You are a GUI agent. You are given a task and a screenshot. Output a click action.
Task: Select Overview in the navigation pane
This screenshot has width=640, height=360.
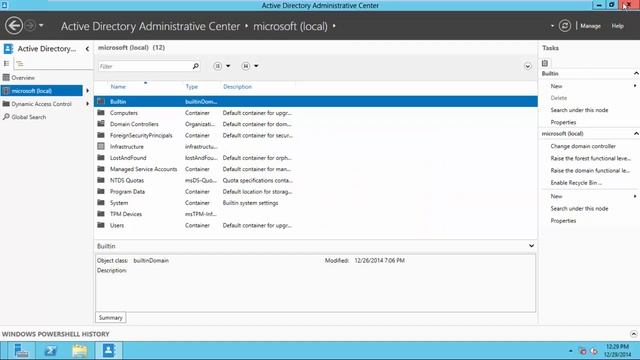point(23,78)
